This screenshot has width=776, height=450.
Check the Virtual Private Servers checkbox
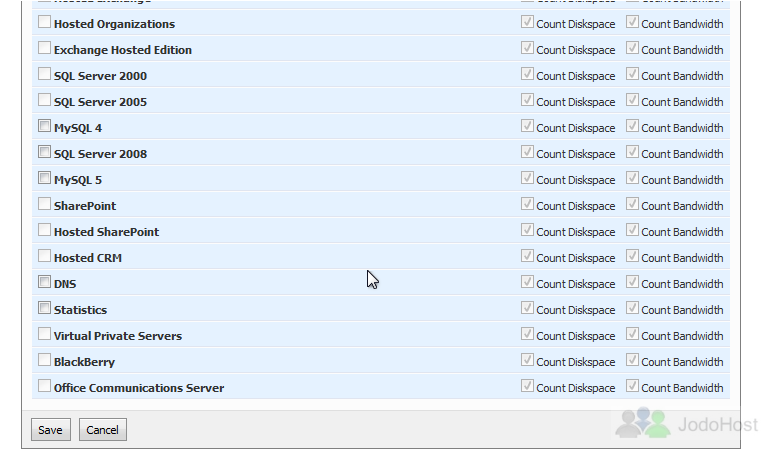tap(44, 334)
